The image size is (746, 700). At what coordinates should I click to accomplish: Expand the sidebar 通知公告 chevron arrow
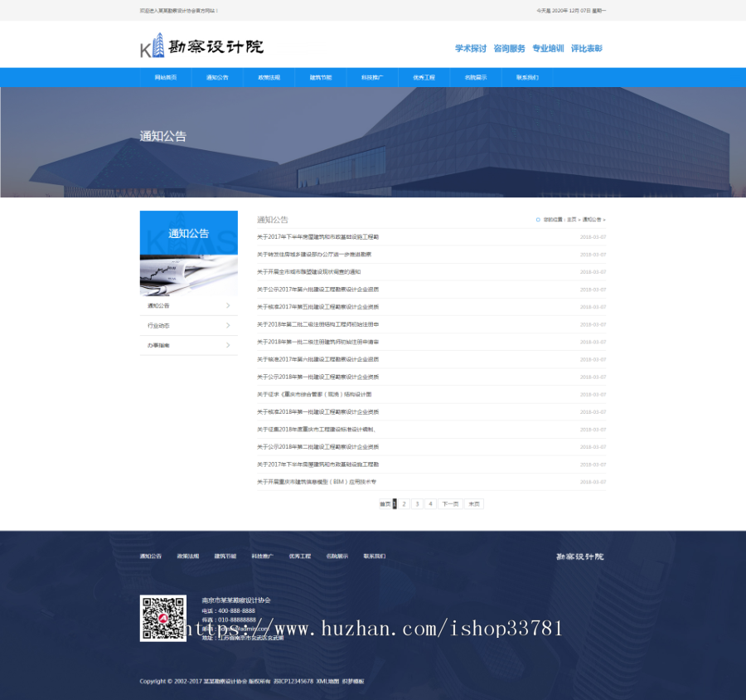tap(228, 306)
